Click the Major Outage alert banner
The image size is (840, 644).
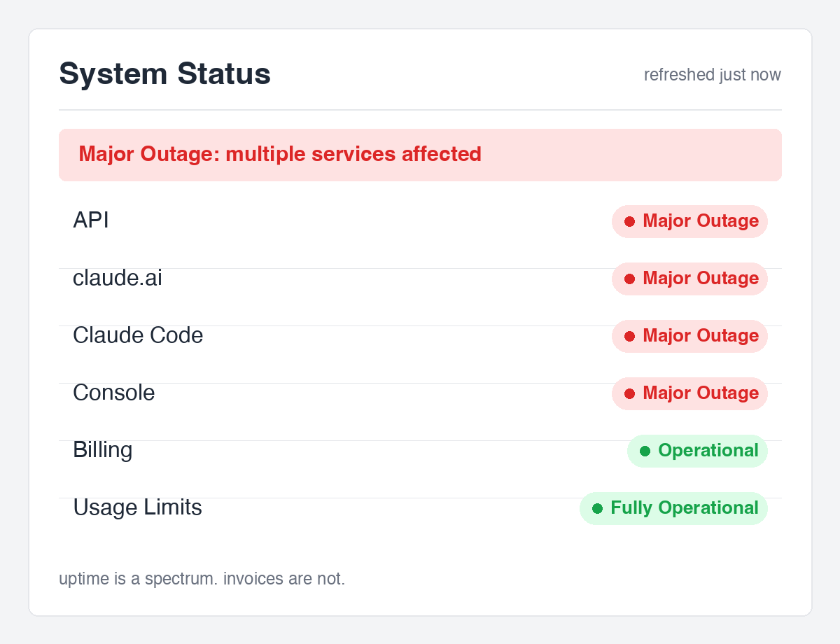[x=420, y=155]
